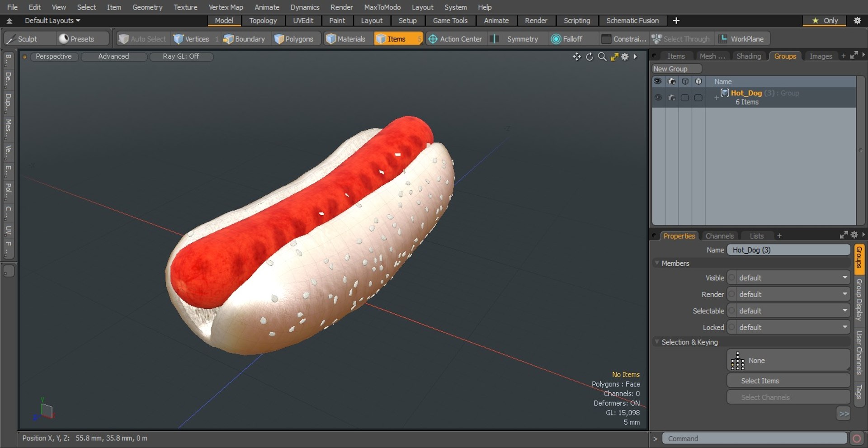The height and width of the screenshot is (448, 868).
Task: Click the None keying button
Action: (788, 360)
